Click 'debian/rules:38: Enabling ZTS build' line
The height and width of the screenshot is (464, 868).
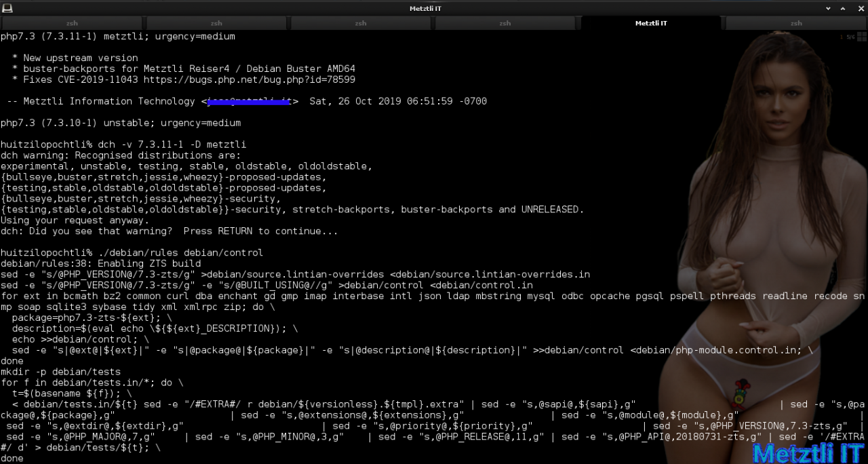point(100,264)
